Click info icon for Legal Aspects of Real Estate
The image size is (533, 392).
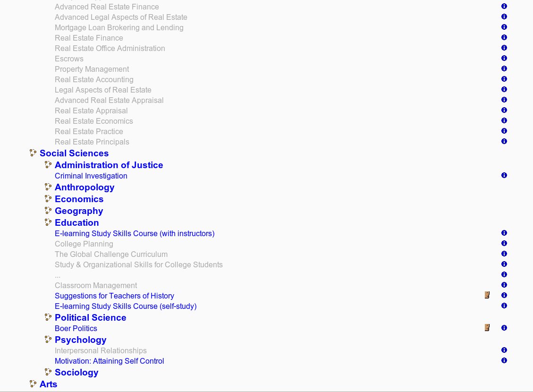tap(504, 89)
